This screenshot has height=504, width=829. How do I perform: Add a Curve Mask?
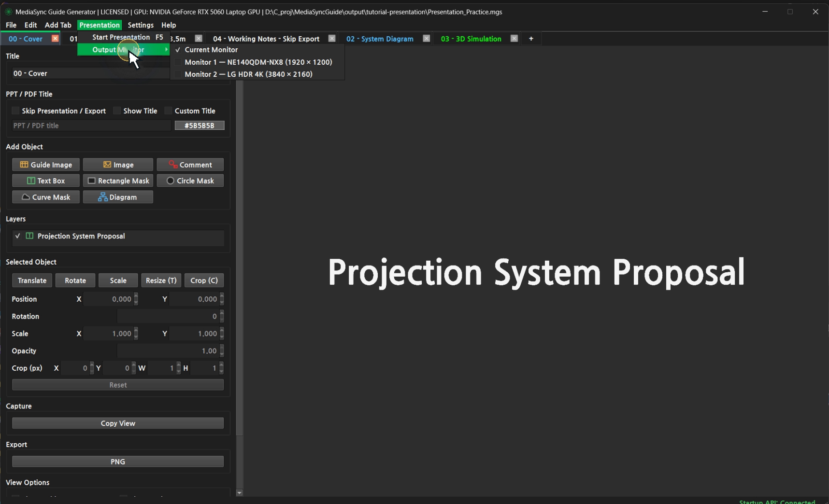pos(46,197)
